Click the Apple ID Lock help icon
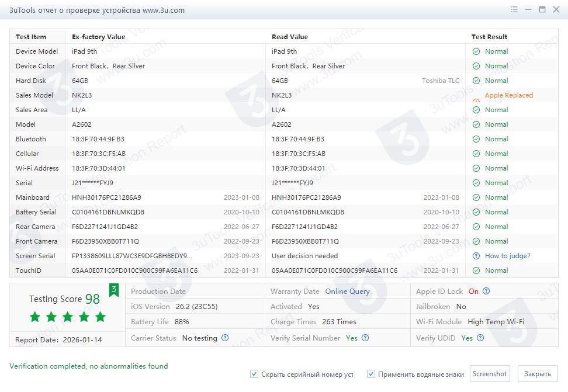The height and width of the screenshot is (392, 568). coord(486,291)
